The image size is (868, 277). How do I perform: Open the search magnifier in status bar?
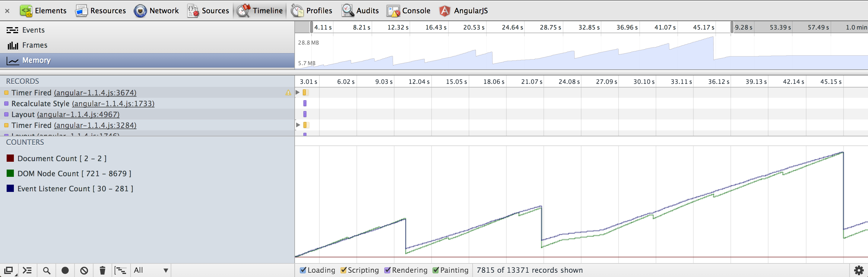click(x=46, y=270)
